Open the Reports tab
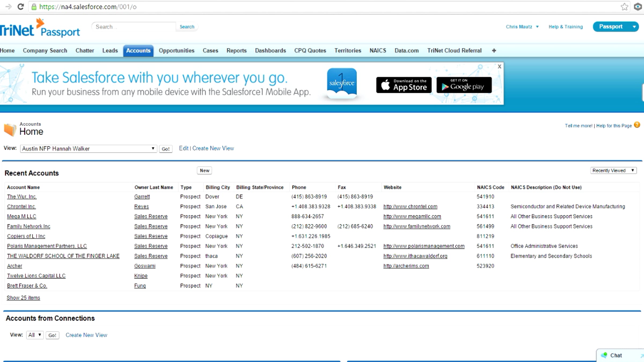 pos(236,51)
